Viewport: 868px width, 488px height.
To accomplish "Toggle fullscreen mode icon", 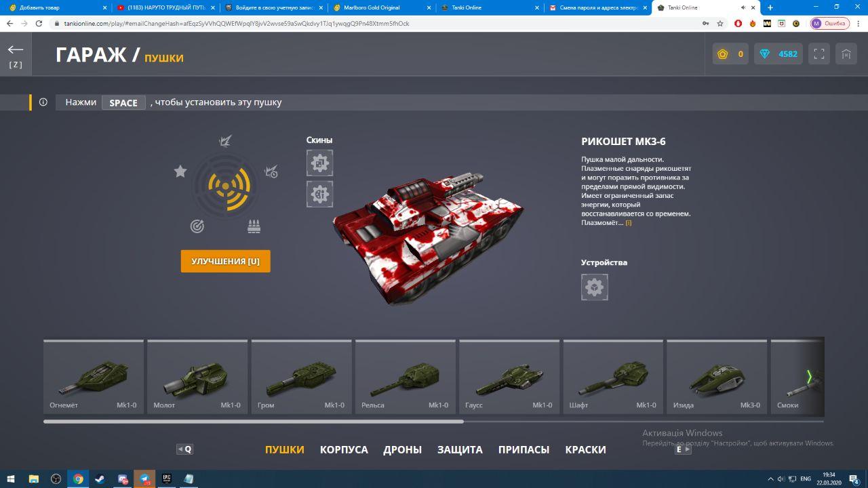I will pyautogui.click(x=819, y=54).
